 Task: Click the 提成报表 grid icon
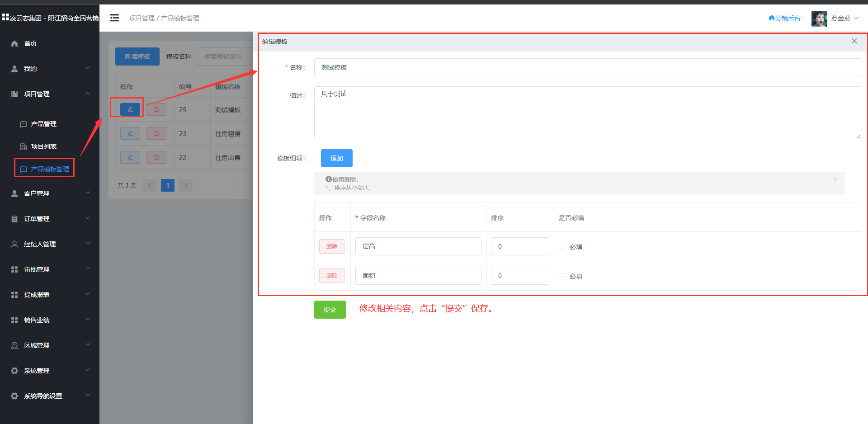(x=14, y=295)
